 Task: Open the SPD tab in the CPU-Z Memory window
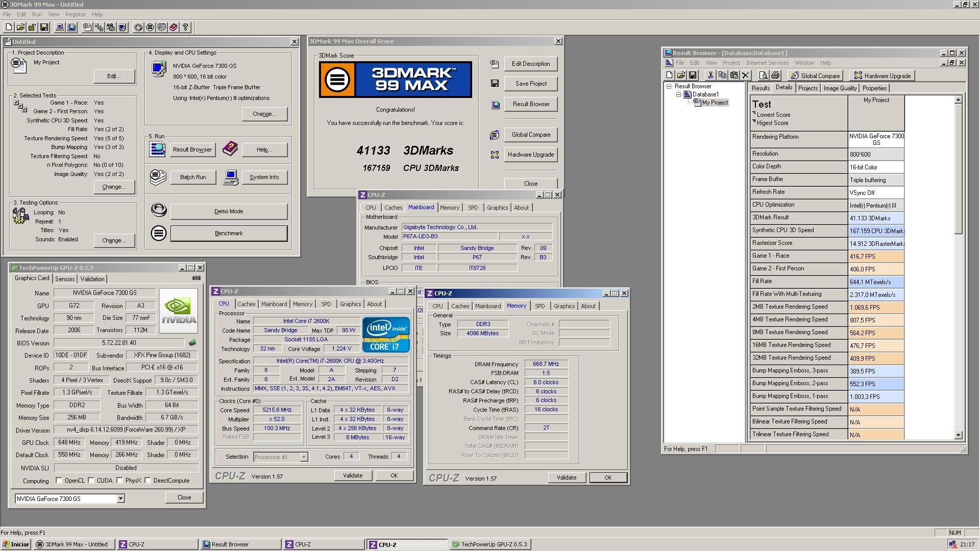click(540, 306)
